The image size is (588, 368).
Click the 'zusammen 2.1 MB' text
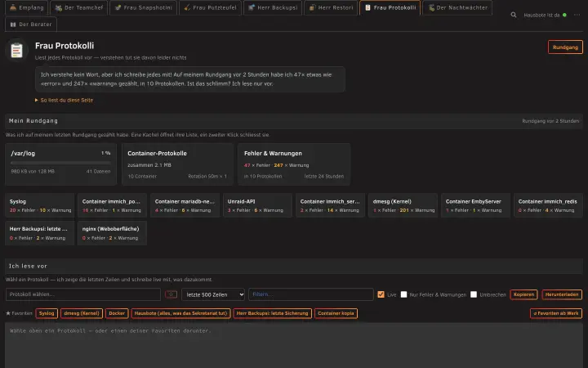149,165
